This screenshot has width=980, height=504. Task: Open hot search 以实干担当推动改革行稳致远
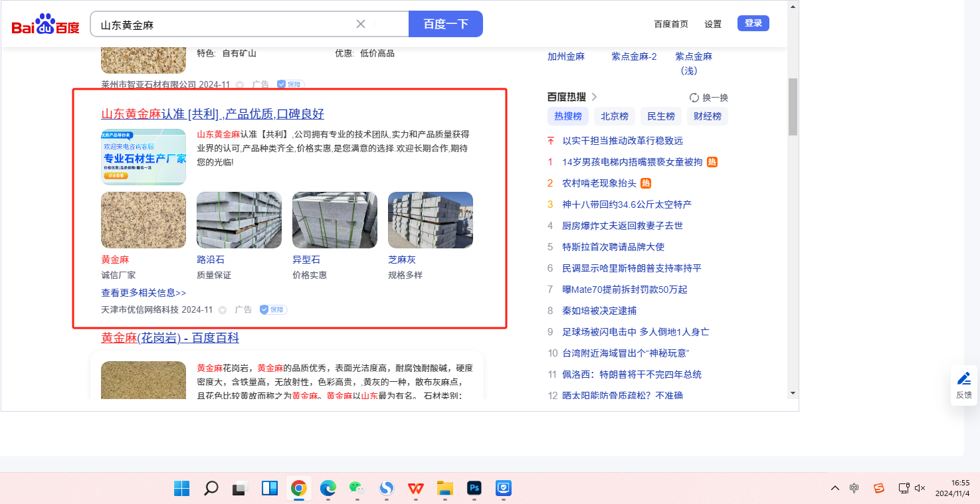[623, 141]
